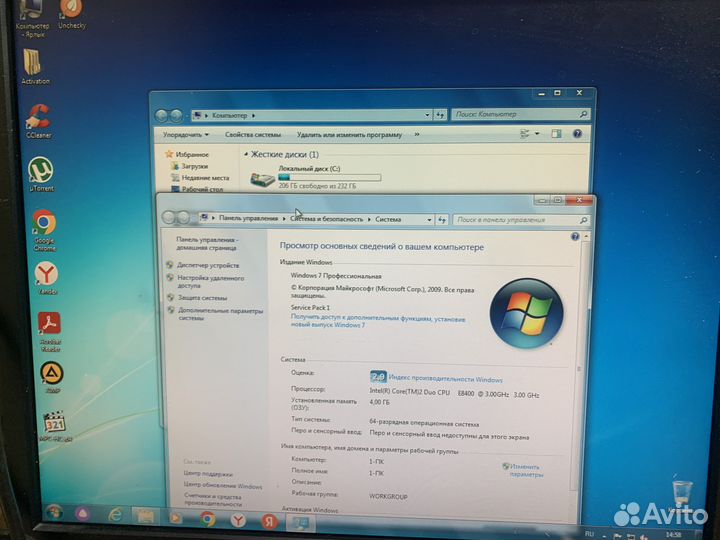Open the AIMP player desktop icon
This screenshot has width=720, height=540.
coord(51,374)
